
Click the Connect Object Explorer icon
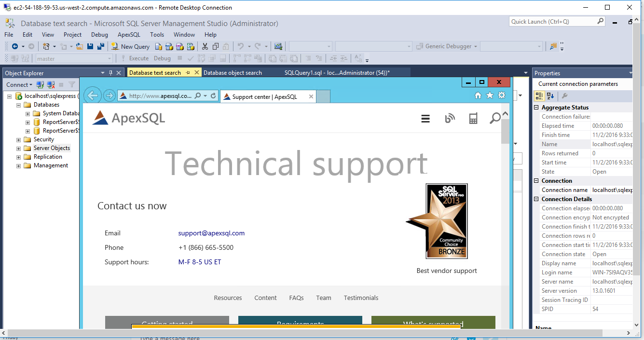[41, 85]
